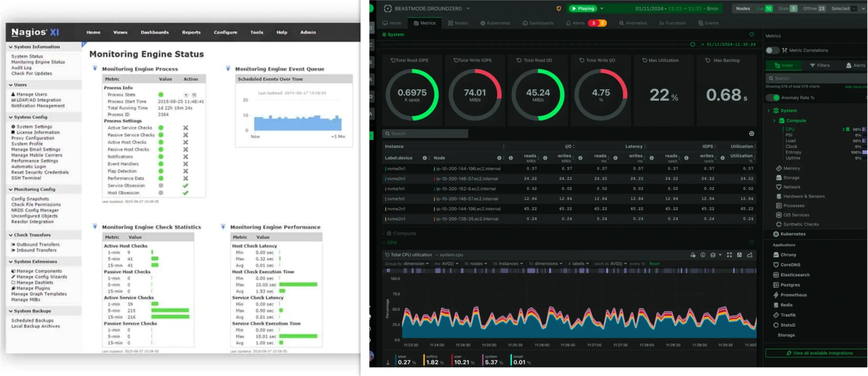Click the Search field in the Metrics panel
868x376 pixels.
816,78
